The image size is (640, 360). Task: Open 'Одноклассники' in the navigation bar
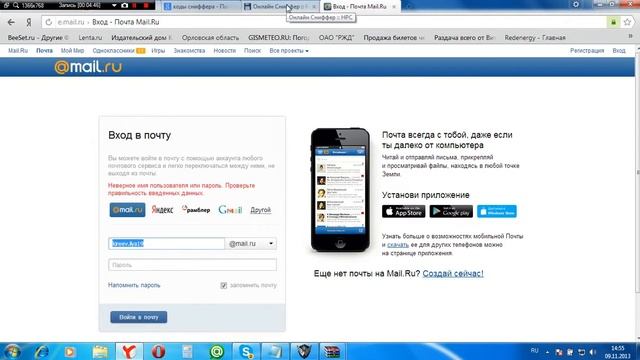tap(113, 51)
